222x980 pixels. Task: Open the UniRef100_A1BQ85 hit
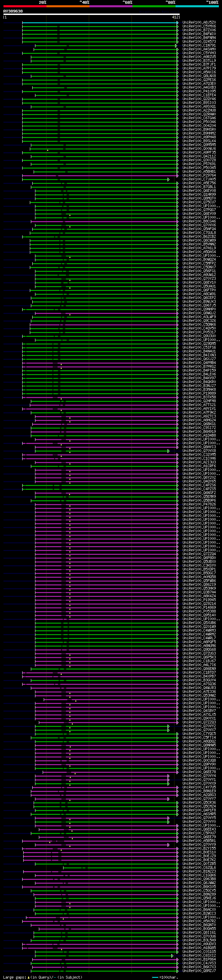click(x=199, y=948)
